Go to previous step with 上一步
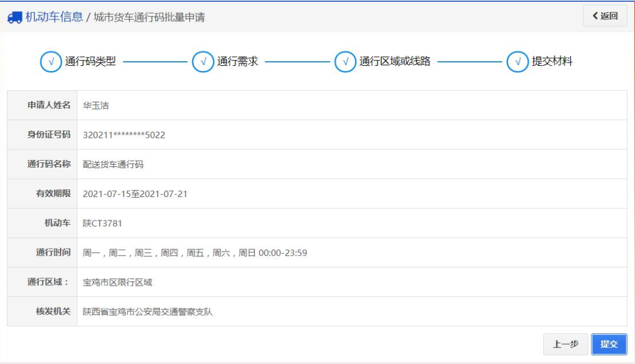This screenshot has width=635, height=364. [565, 344]
